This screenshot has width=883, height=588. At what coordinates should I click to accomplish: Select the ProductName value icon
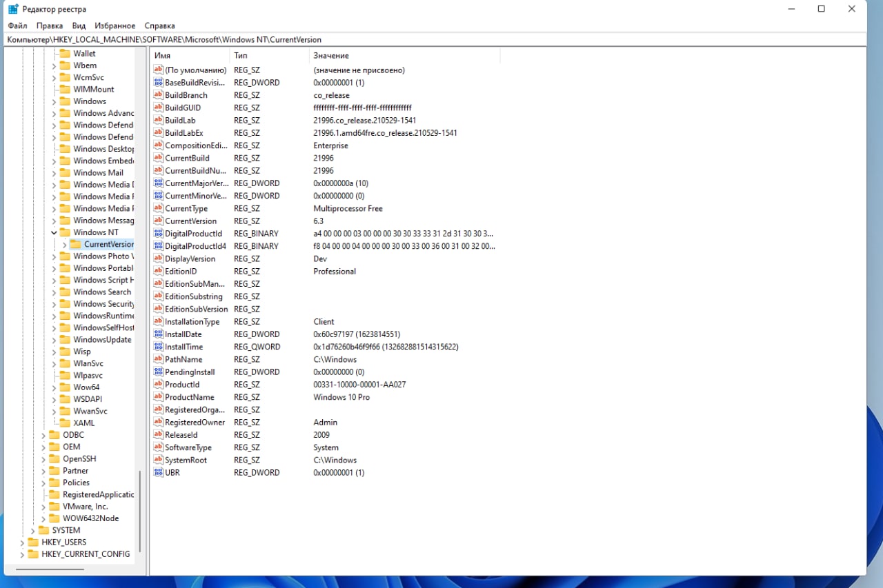[158, 397]
